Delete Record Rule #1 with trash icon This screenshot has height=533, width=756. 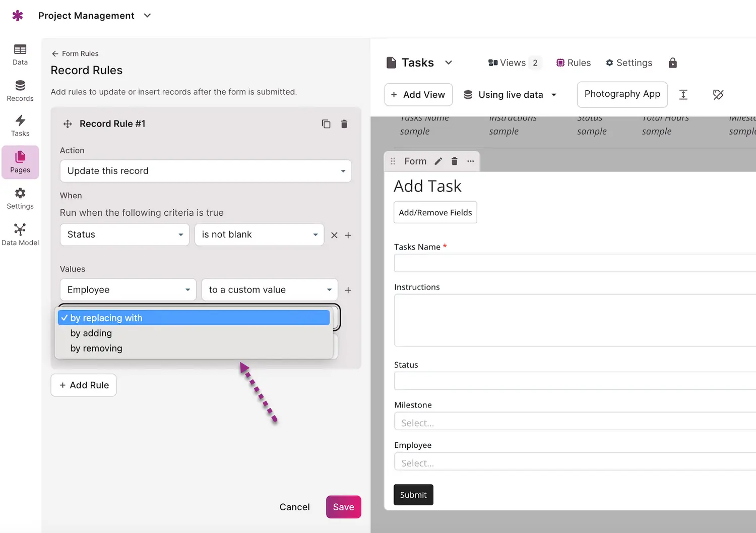pos(344,124)
